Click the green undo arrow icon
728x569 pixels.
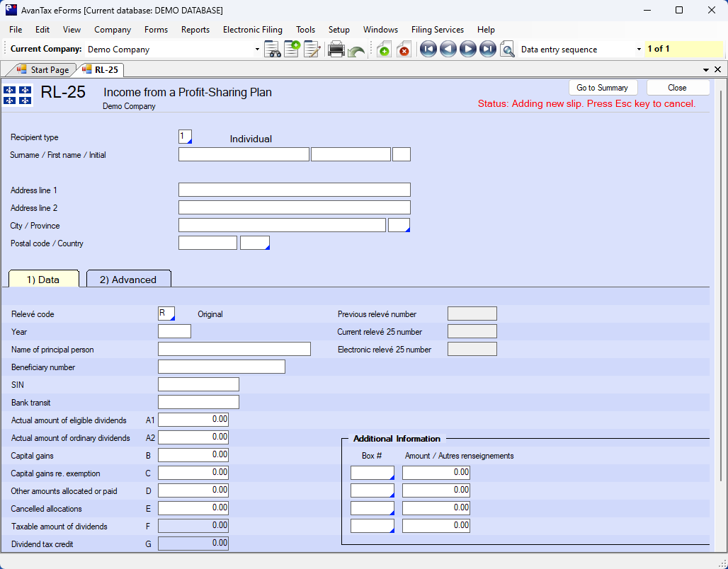356,50
